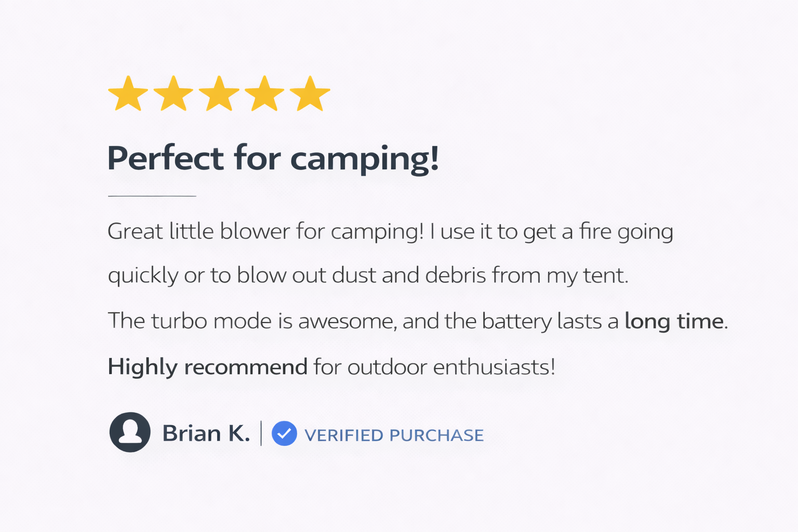Click the bold "Highly recommend" text

pyautogui.click(x=207, y=367)
